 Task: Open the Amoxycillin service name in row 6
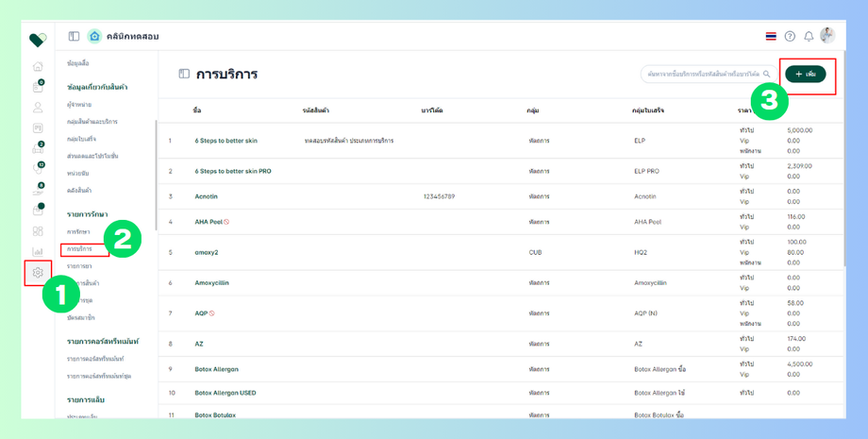[x=211, y=283]
